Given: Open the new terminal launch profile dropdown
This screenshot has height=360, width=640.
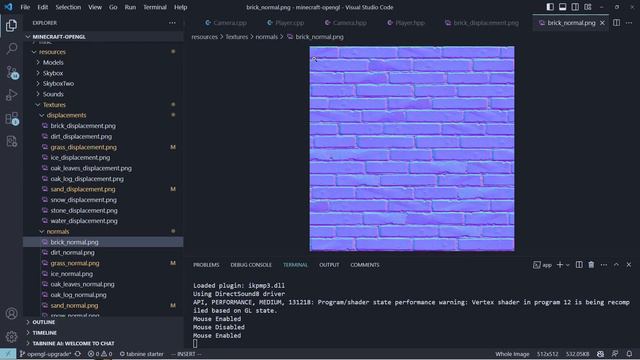Looking at the screenshot, I should click(568, 265).
